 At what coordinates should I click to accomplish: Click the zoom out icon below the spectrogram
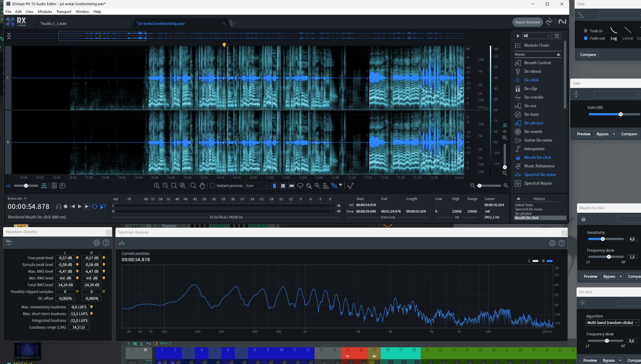(x=166, y=186)
